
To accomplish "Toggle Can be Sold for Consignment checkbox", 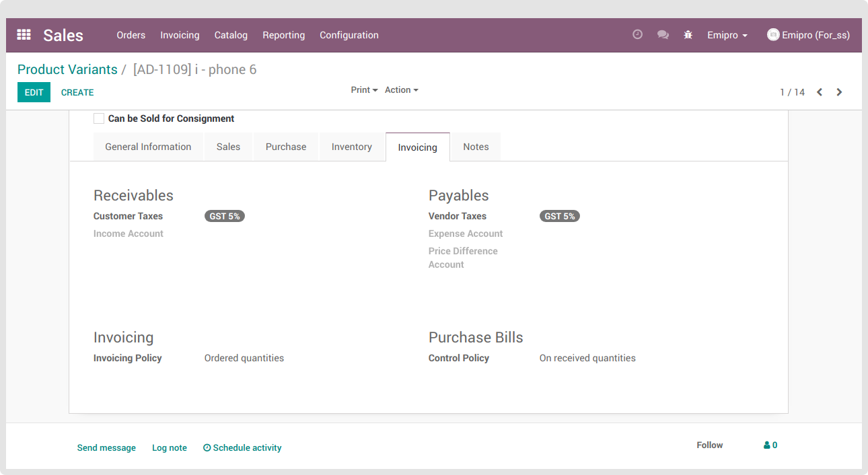I will tap(99, 118).
